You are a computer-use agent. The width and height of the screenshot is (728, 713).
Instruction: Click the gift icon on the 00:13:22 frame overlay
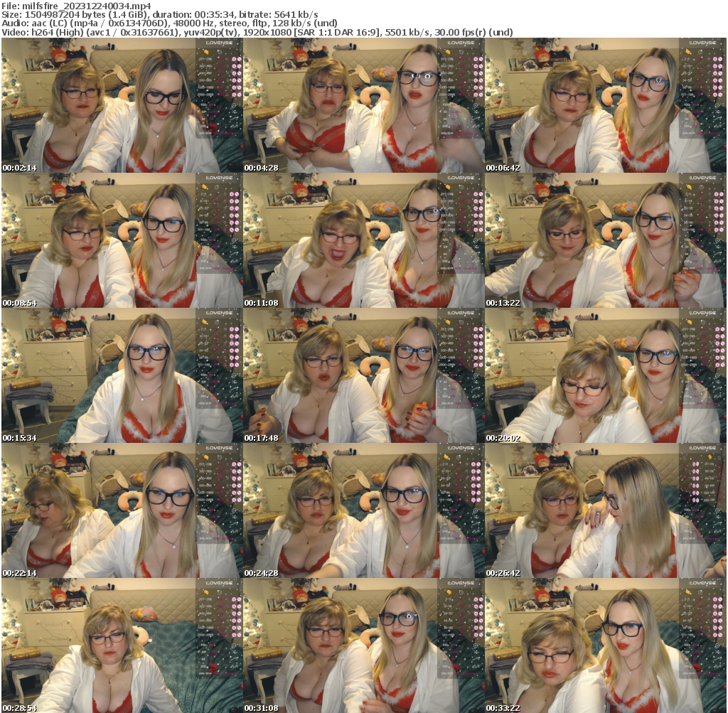(690, 188)
